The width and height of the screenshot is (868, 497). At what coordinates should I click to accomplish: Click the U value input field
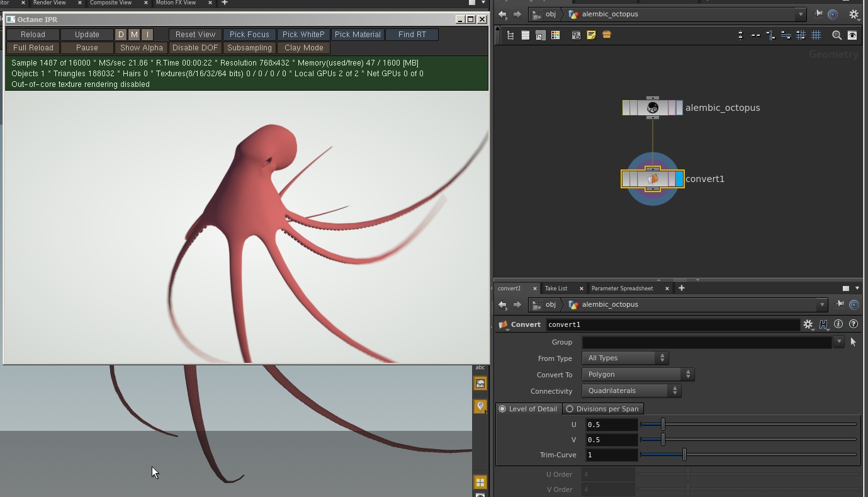point(611,425)
